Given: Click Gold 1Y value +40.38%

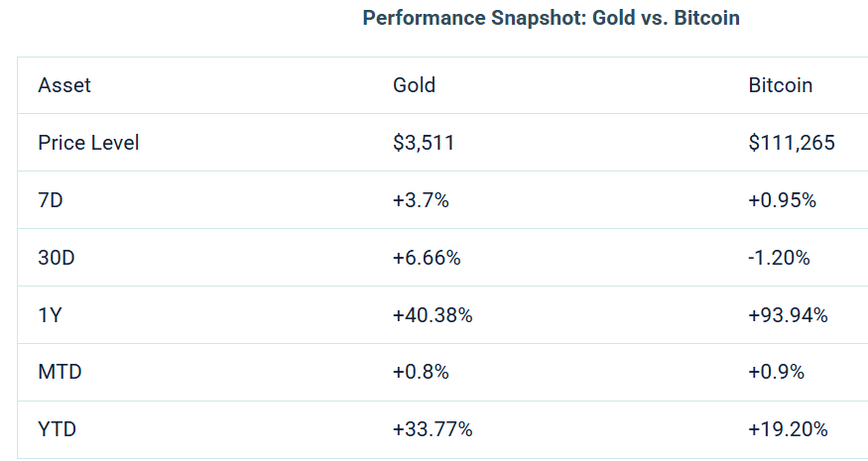Looking at the screenshot, I should click(433, 315).
